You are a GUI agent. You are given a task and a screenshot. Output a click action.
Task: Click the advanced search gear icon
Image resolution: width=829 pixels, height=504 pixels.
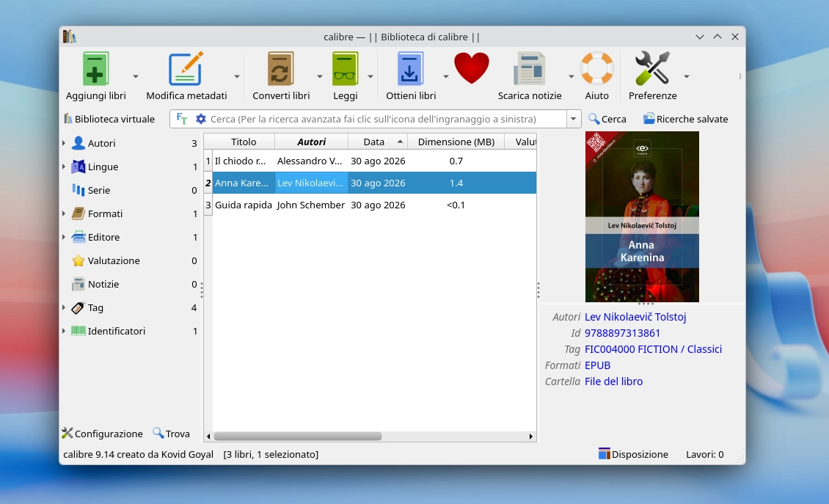pos(201,119)
